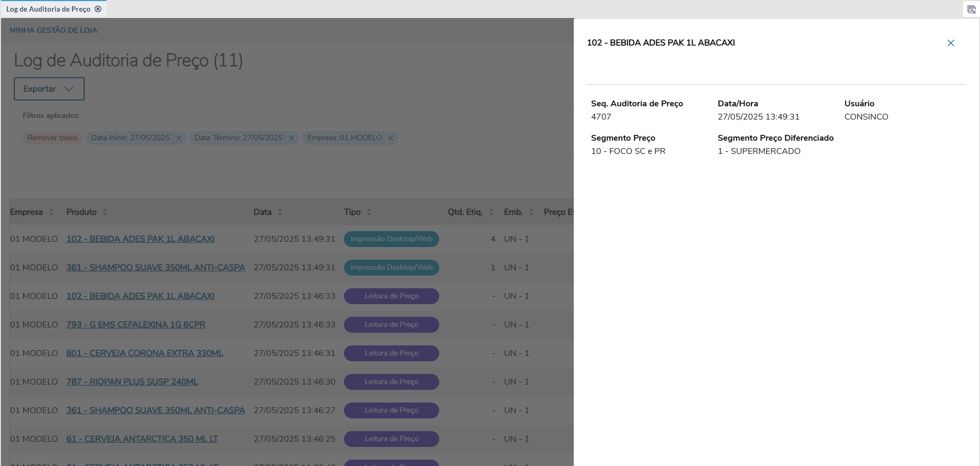Sort by the Emb. column
The height and width of the screenshot is (466, 980).
531,212
